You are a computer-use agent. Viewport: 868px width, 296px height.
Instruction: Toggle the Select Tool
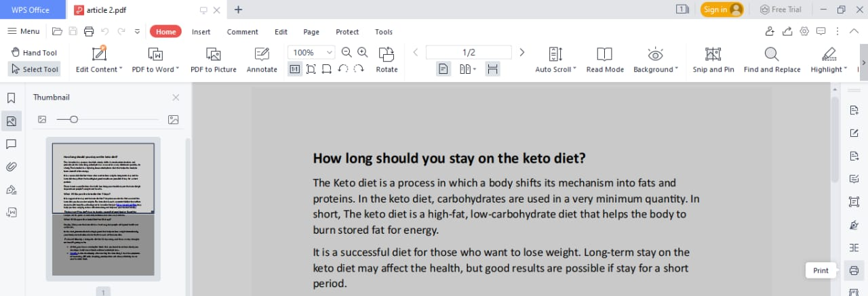(34, 69)
